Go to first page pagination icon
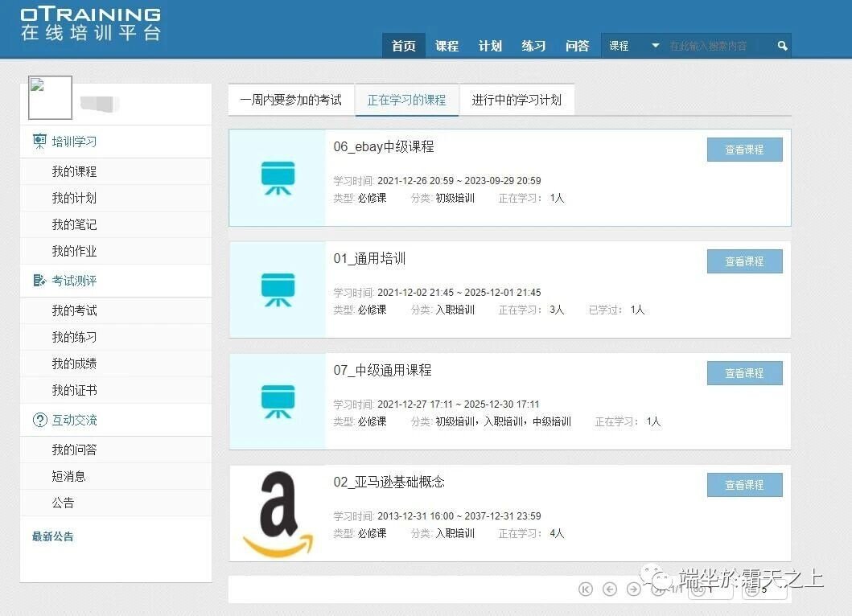The width and height of the screenshot is (852, 616). [586, 589]
